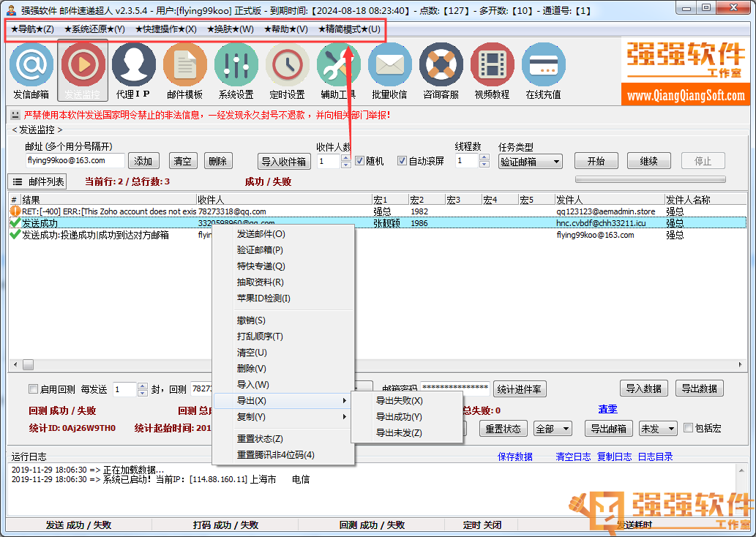The height and width of the screenshot is (537, 756).
Task: Click the 重置状态 button
Action: click(x=503, y=429)
